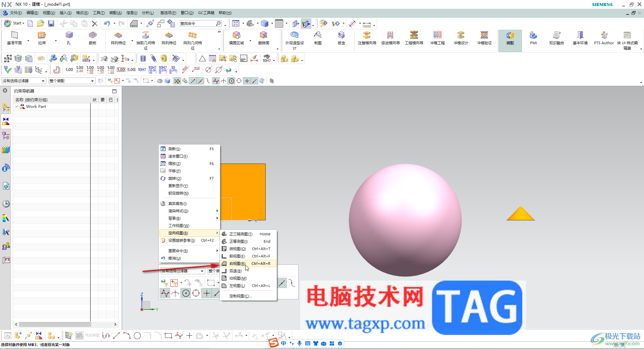Viewport: 644px width, 349px height.
Task: Toggle the mid-point snap option
Action: coord(201,81)
